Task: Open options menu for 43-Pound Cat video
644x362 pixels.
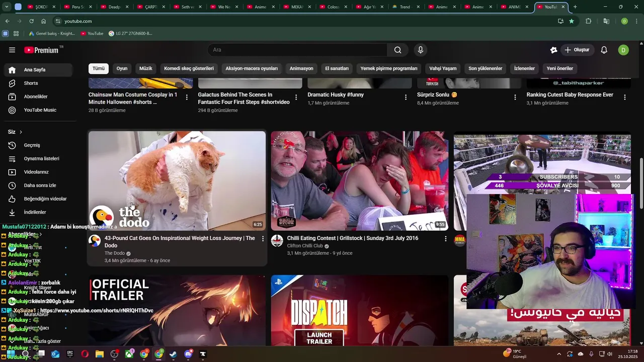Action: pos(262,238)
